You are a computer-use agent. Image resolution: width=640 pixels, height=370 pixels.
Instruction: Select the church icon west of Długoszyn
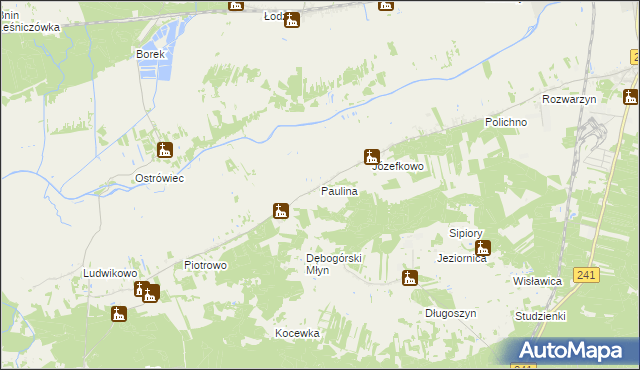(410, 278)
